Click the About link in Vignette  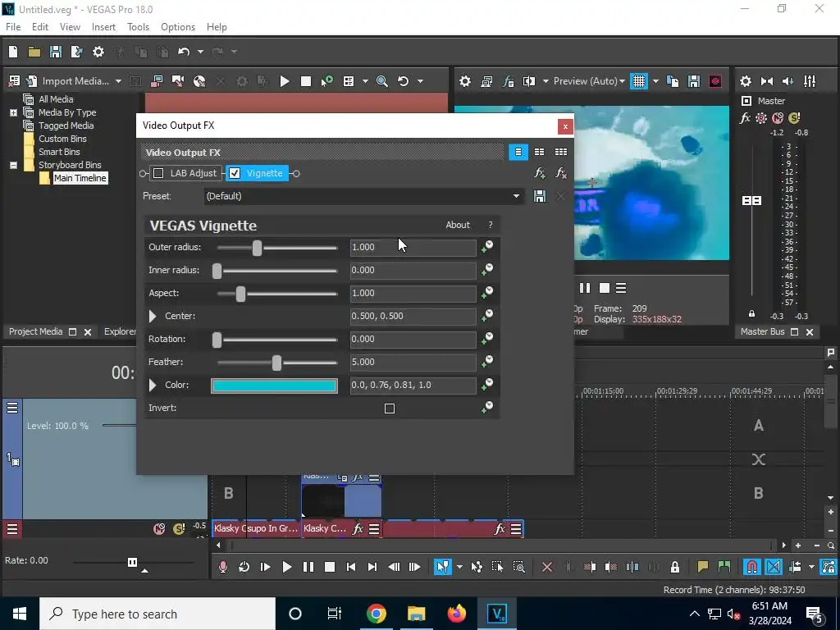pyautogui.click(x=458, y=225)
